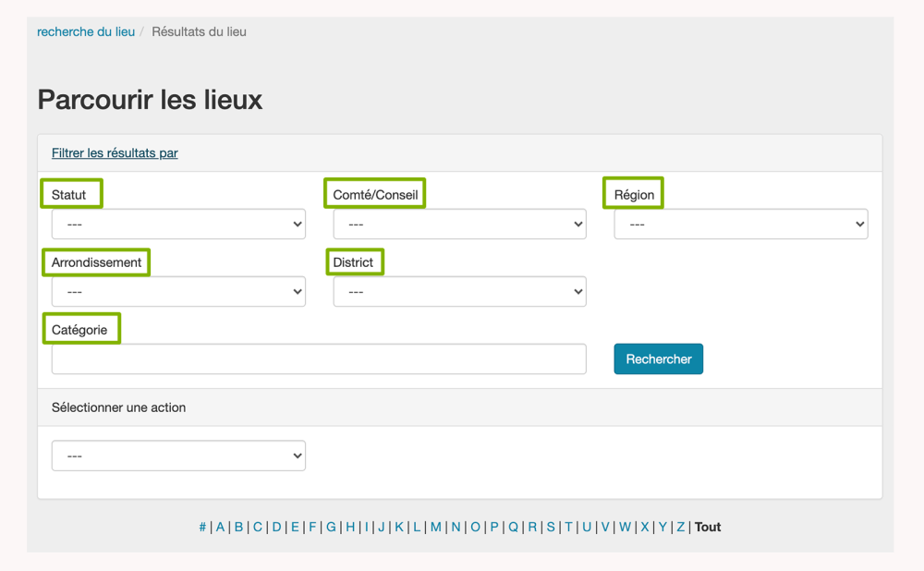
Task: Collapse the 'Filtrer les résultats par' section
Action: click(x=115, y=153)
